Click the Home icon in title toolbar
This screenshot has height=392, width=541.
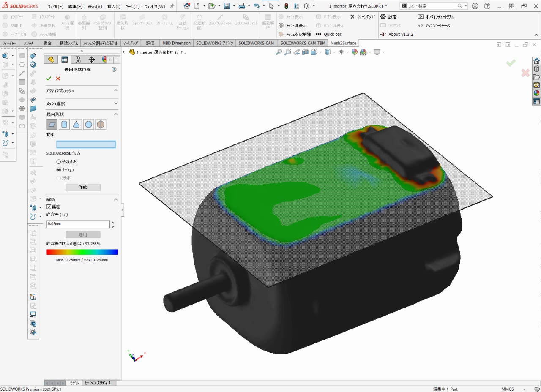tap(187, 6)
